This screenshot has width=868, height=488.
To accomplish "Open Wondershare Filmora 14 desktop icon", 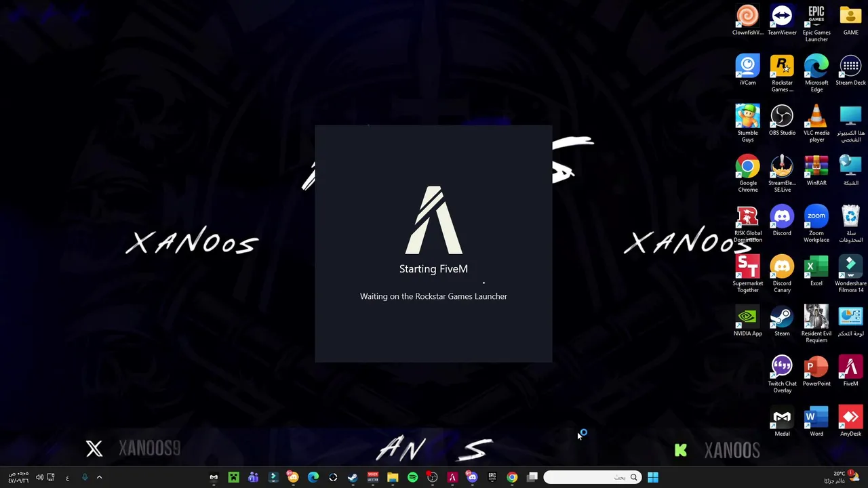I will point(850,274).
